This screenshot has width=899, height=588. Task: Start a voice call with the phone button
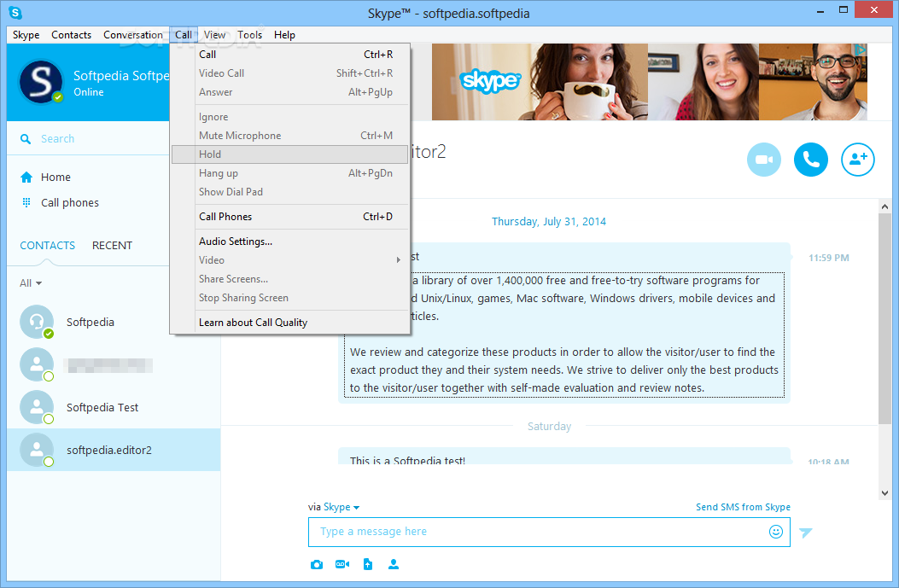click(x=811, y=160)
